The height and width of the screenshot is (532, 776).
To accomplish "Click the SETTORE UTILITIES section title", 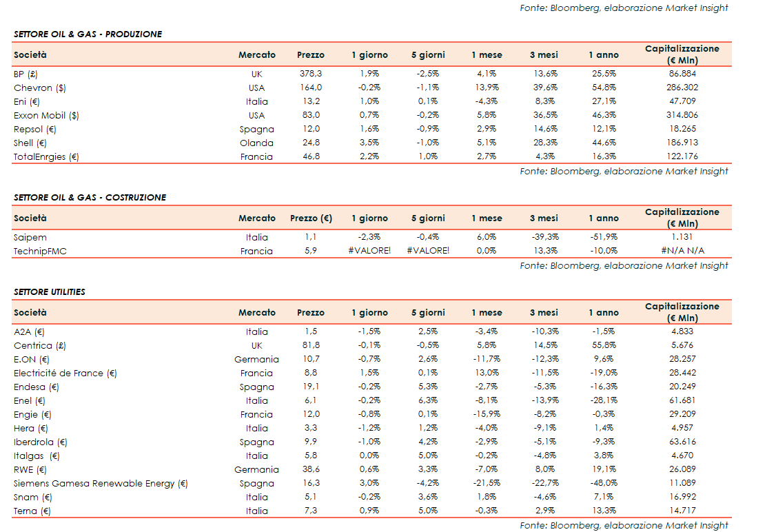I will (x=50, y=292).
